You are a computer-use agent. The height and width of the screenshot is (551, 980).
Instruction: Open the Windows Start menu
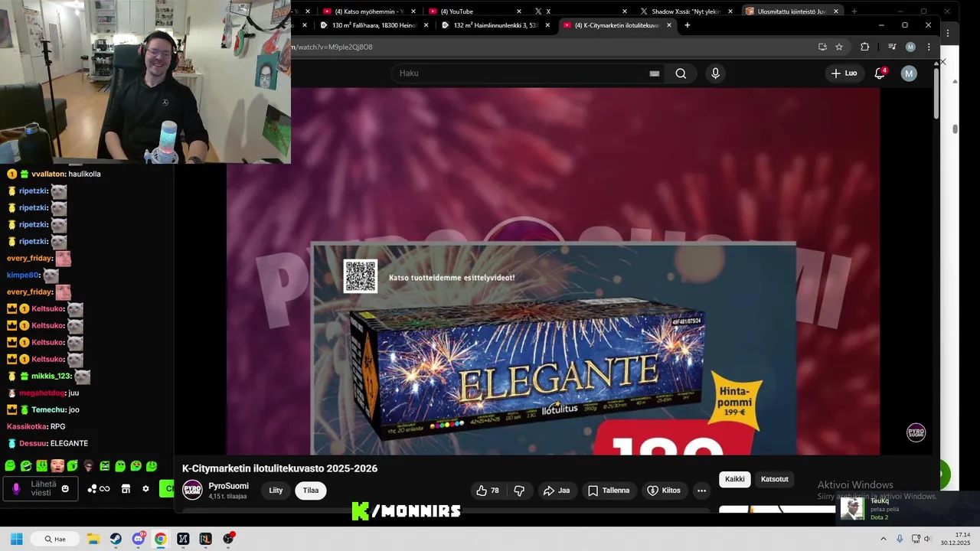pyautogui.click(x=16, y=539)
